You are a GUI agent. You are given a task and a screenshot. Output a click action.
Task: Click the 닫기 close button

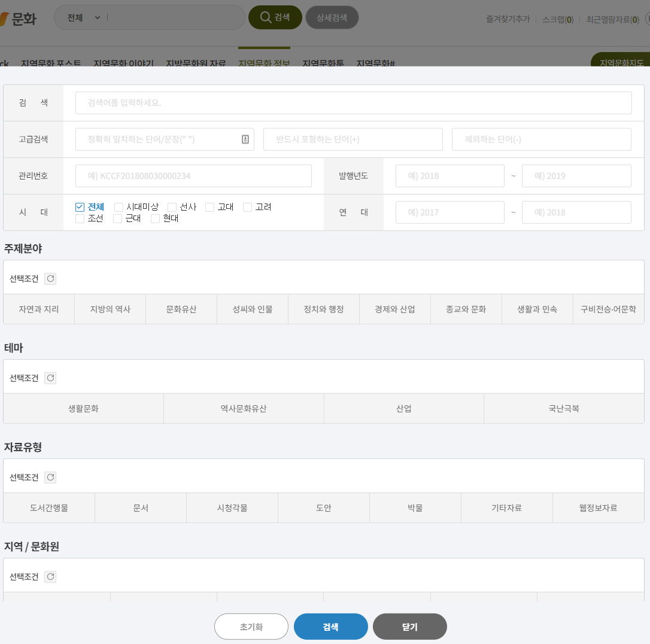[410, 627]
